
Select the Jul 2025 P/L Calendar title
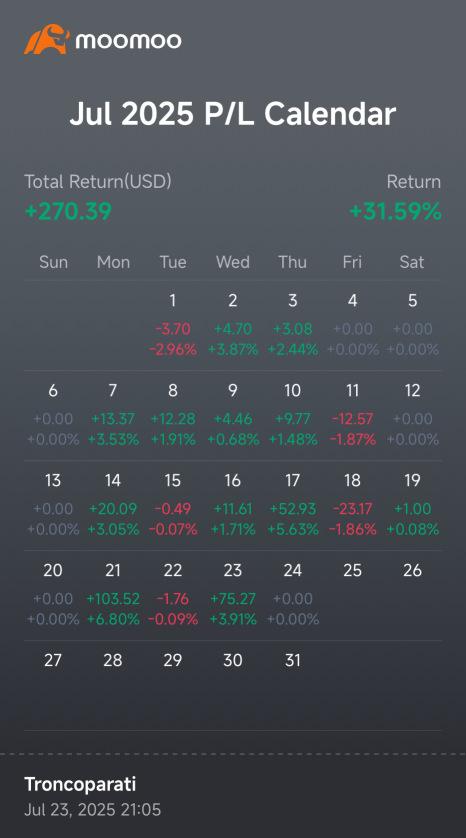(232, 114)
